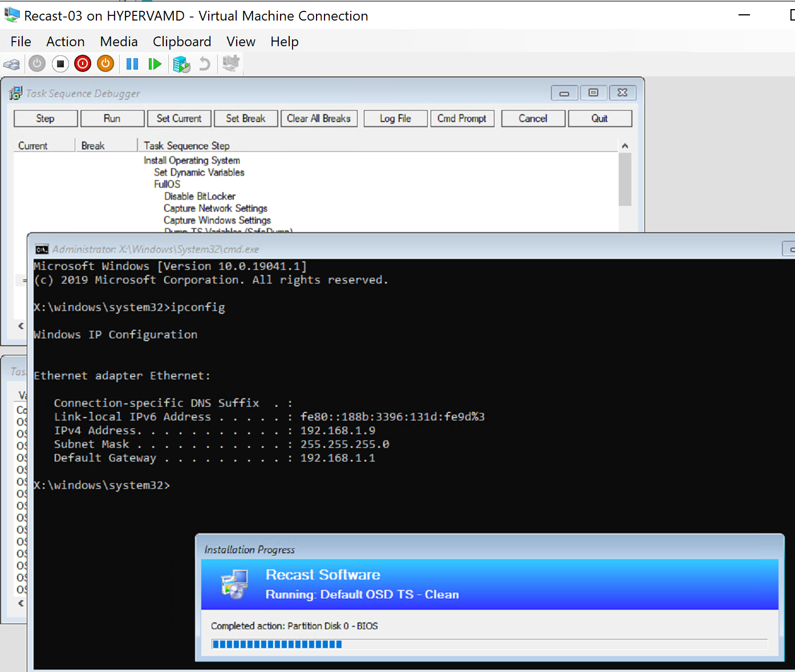Click the green Reset icon
795x672 pixels.
(155, 64)
